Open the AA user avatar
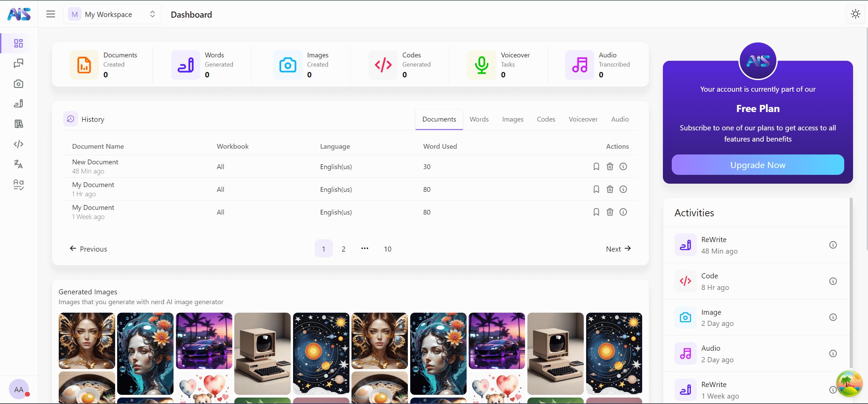The image size is (868, 404). tap(19, 389)
